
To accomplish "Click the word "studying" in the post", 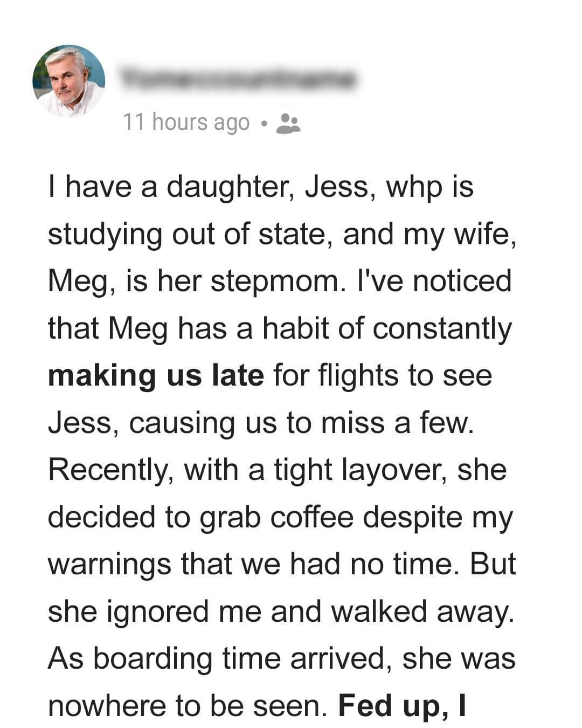I will click(x=105, y=235).
